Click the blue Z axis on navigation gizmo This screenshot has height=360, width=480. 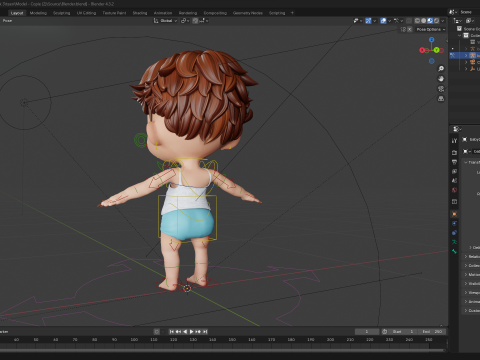click(432, 40)
